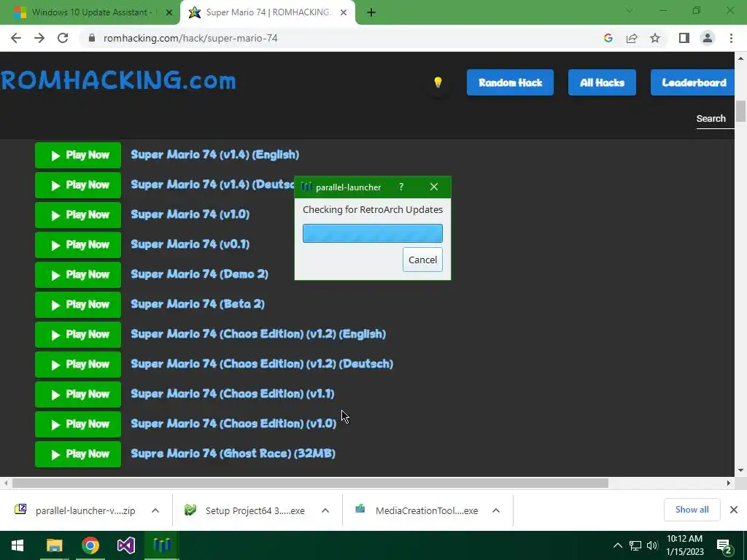747x560 pixels.
Task: Open the Windows Start menu
Action: tap(18, 545)
